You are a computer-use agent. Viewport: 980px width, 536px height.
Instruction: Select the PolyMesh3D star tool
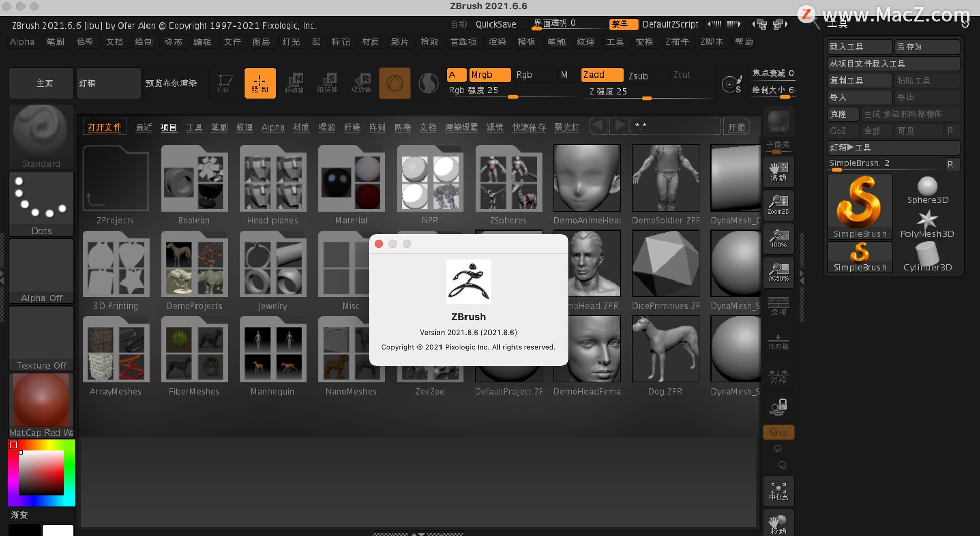(927, 224)
